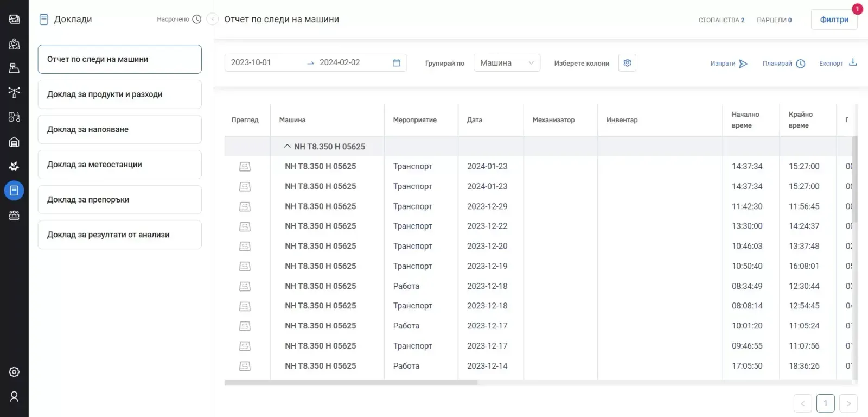The height and width of the screenshot is (417, 868).
Task: Preview map for 08:34:49 Работа row
Action: pos(245,286)
